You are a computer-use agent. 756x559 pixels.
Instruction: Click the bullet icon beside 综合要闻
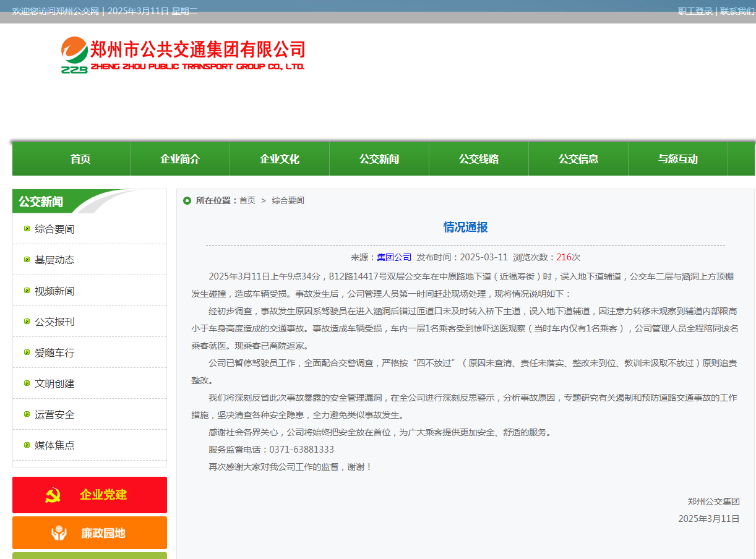pyautogui.click(x=27, y=229)
